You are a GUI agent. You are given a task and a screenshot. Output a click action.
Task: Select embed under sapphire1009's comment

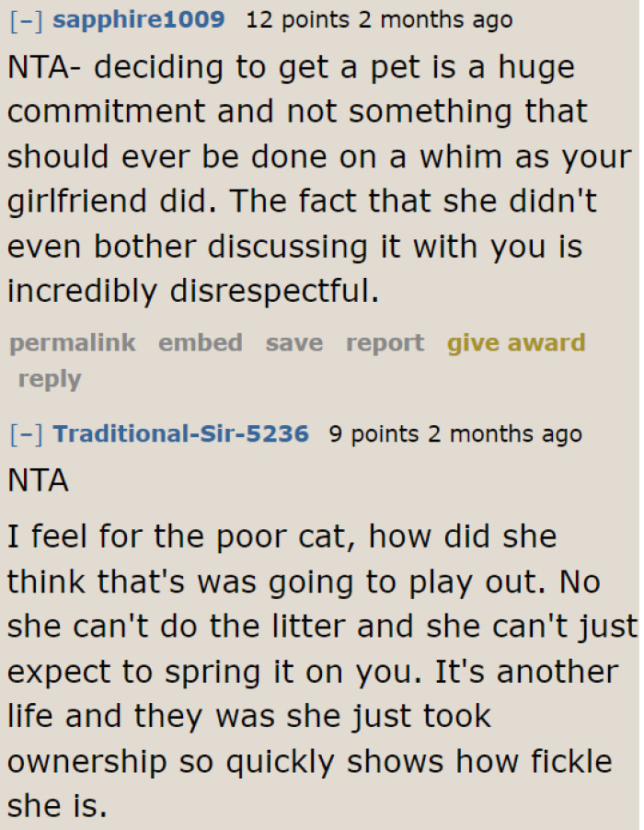click(200, 342)
